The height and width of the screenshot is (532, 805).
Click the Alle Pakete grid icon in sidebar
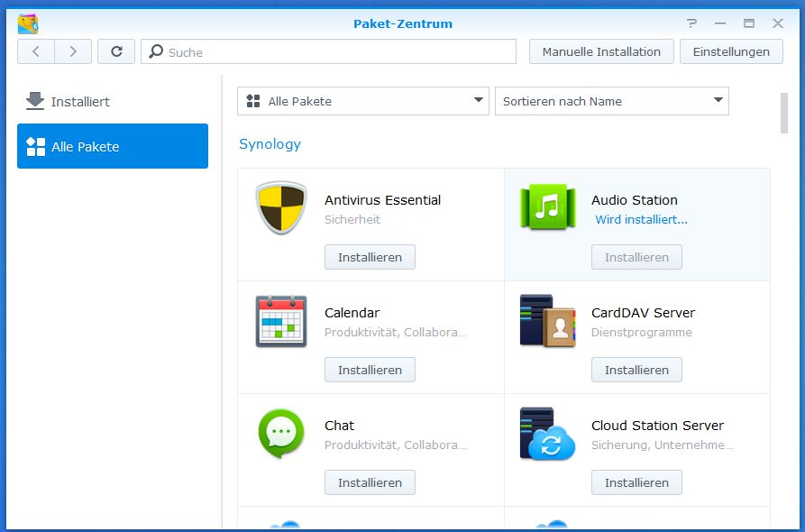click(36, 146)
